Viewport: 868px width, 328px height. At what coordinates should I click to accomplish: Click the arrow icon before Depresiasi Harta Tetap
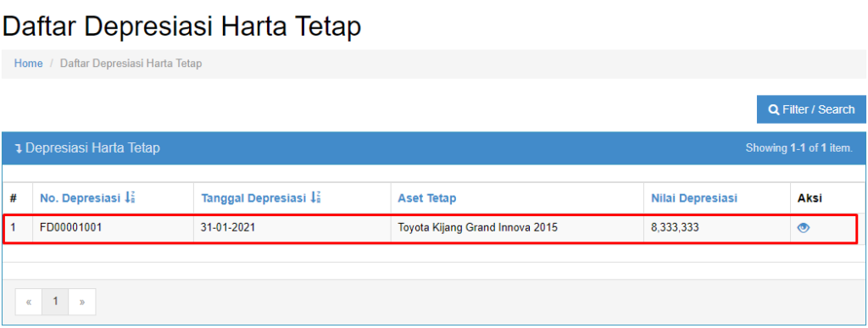click(x=19, y=148)
